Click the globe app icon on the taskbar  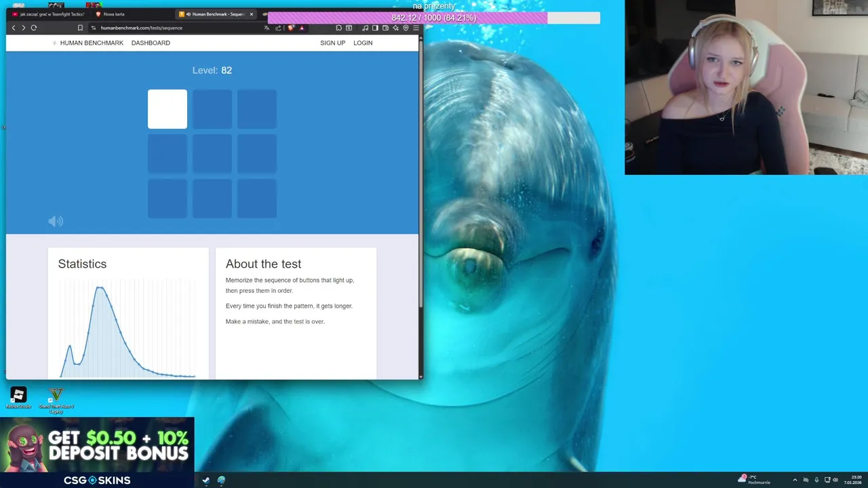pyautogui.click(x=221, y=480)
